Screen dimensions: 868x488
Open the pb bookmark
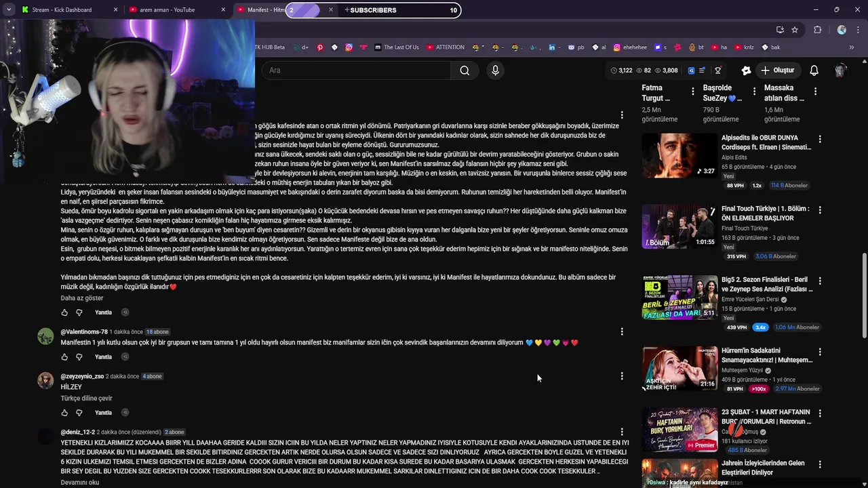coord(576,47)
